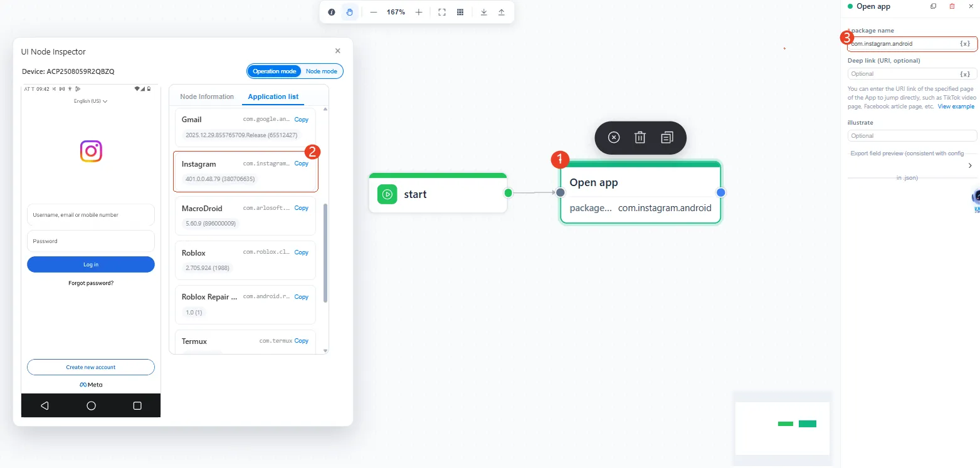Open the View example link

pos(956,107)
